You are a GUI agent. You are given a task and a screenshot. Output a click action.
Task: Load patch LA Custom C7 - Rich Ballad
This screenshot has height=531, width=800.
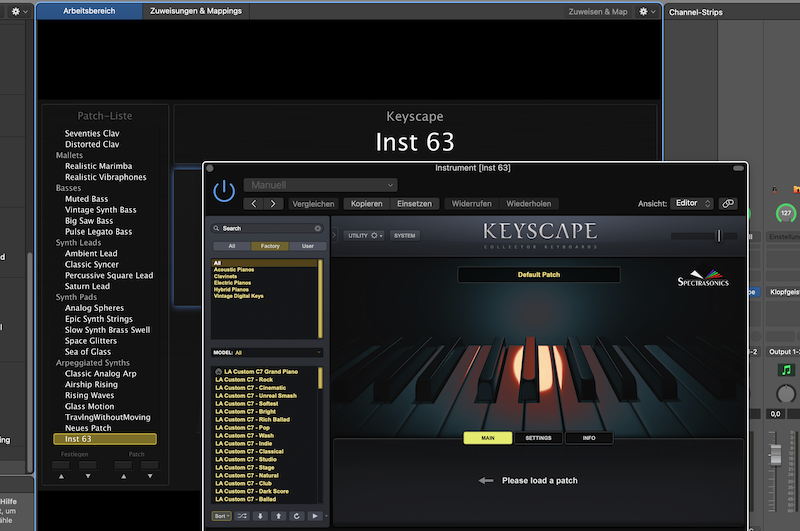pos(253,419)
